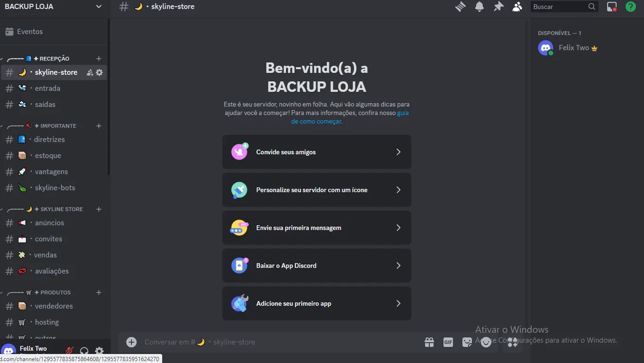Open the Help icon
The image size is (644, 363).
pos(631,7)
